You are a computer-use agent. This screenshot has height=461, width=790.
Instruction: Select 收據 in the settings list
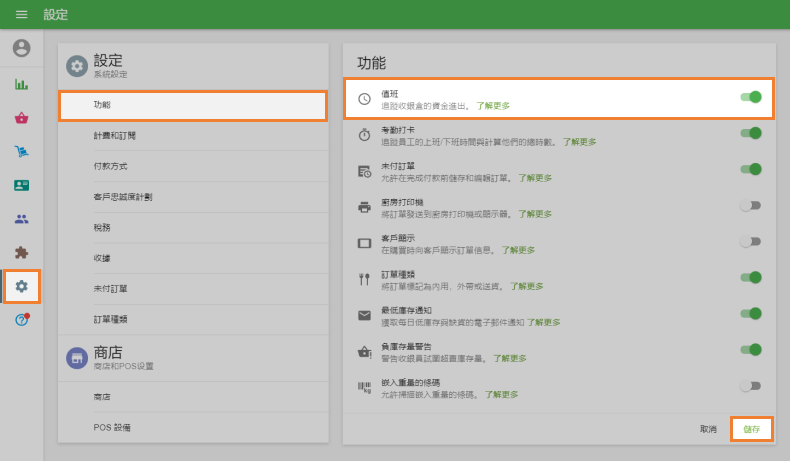click(193, 258)
